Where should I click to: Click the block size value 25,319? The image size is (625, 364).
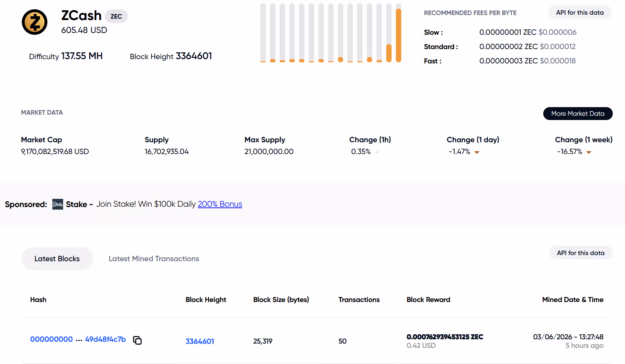263,341
